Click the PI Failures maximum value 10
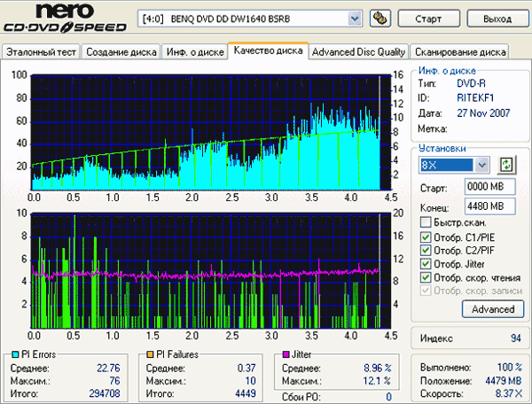 pyautogui.click(x=250, y=381)
